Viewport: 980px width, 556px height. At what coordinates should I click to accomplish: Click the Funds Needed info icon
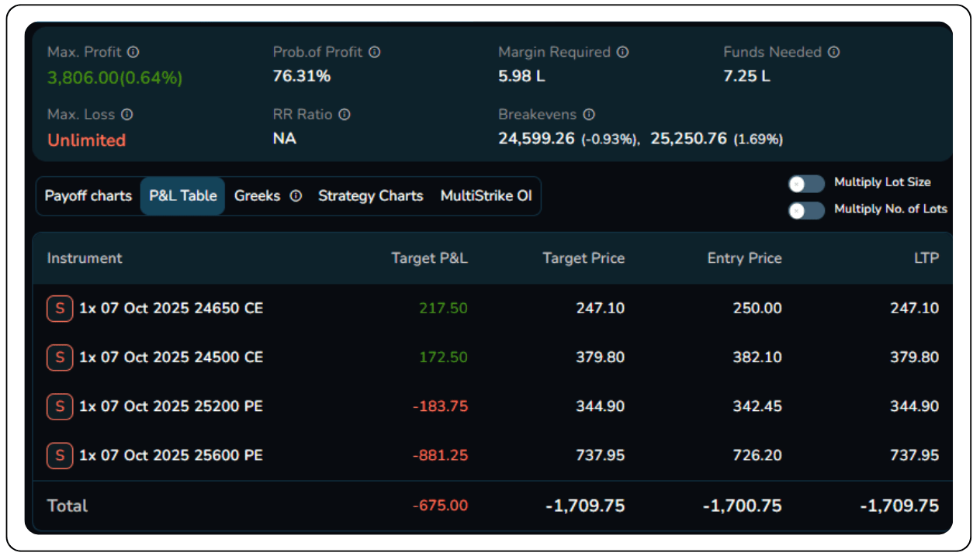(x=833, y=52)
